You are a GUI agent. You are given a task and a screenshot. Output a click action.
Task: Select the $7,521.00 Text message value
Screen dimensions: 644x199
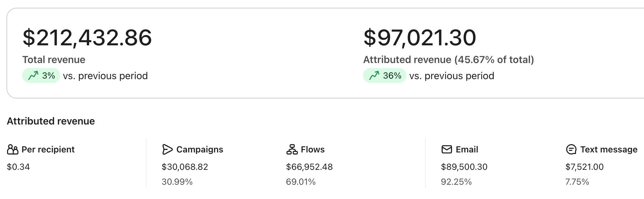coord(584,167)
